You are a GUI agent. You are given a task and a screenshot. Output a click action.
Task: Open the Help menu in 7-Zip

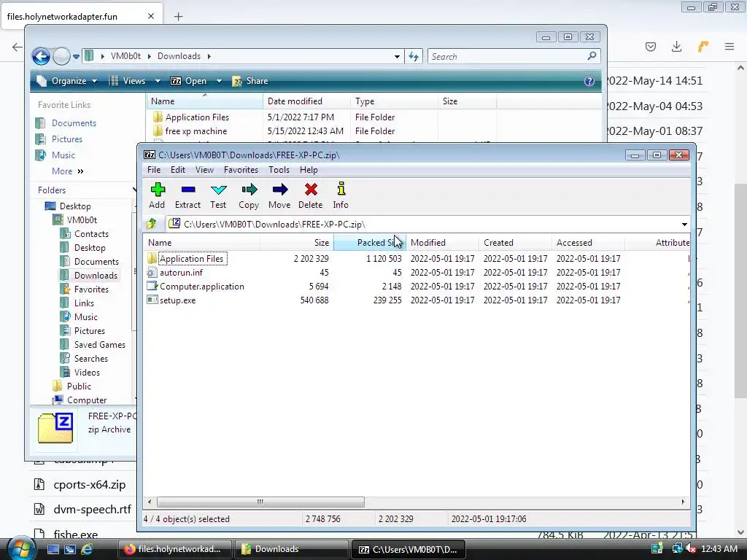point(309,169)
